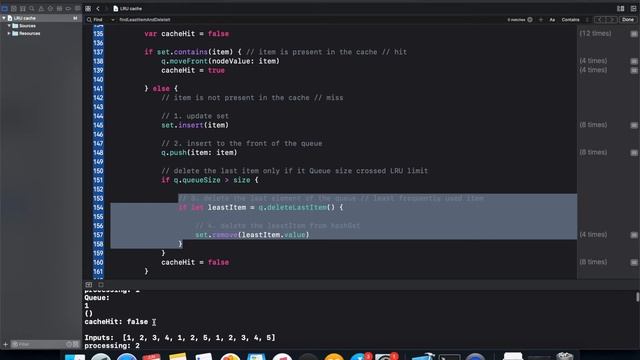The width and height of the screenshot is (640, 360).
Task: Toggle the Aa case sensitivity option
Action: pyautogui.click(x=552, y=20)
